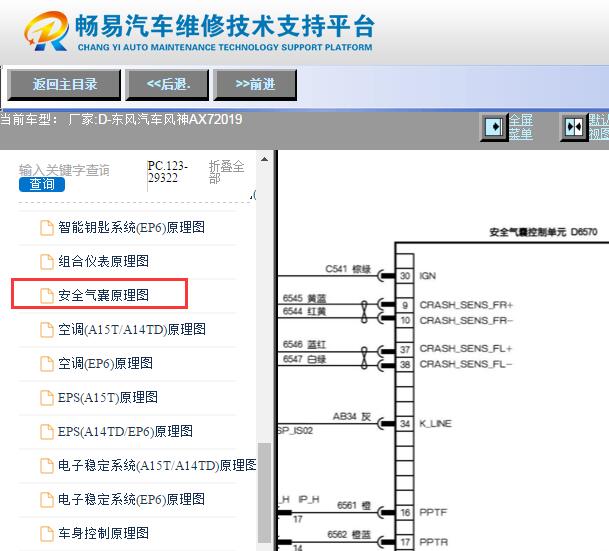Image resolution: width=609 pixels, height=551 pixels.
Task: Click wire label AB34 灰
Action: [352, 417]
